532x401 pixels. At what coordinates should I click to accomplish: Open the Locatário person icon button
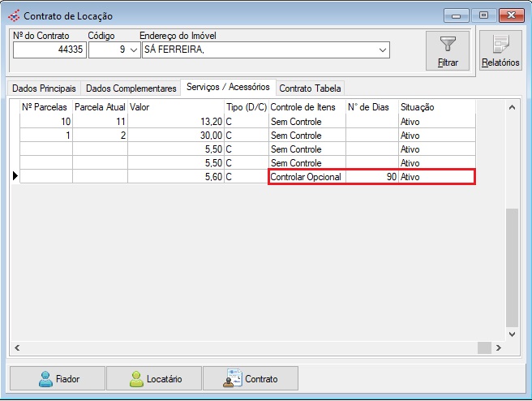[x=154, y=379]
